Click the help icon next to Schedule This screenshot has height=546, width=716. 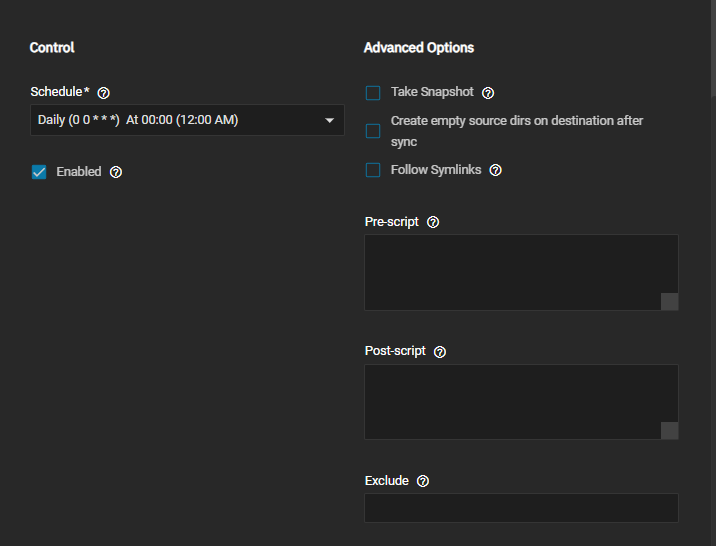(x=104, y=93)
